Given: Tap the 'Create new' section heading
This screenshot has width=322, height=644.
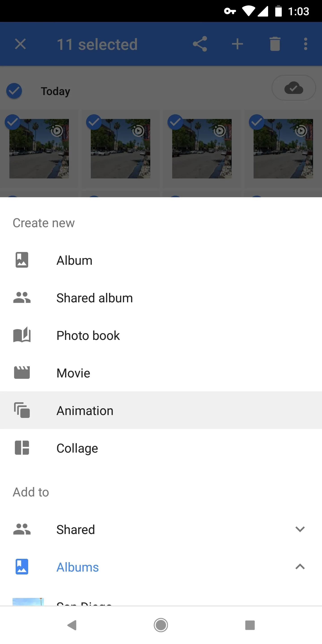Looking at the screenshot, I should [x=44, y=223].
